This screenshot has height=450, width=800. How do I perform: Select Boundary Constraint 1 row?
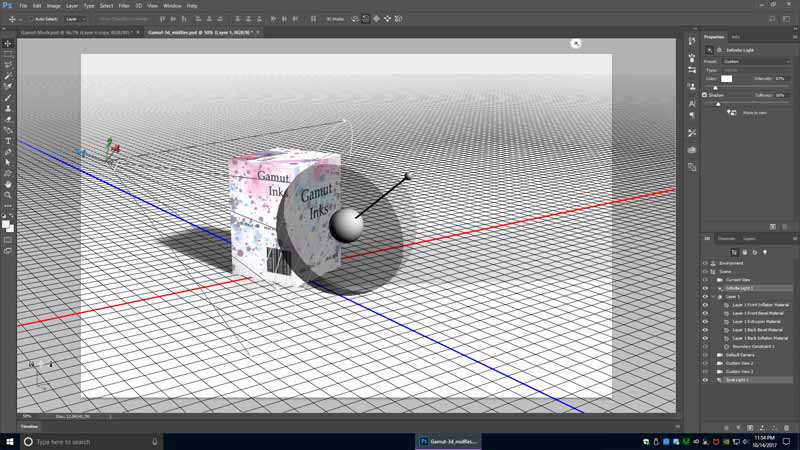tap(753, 346)
